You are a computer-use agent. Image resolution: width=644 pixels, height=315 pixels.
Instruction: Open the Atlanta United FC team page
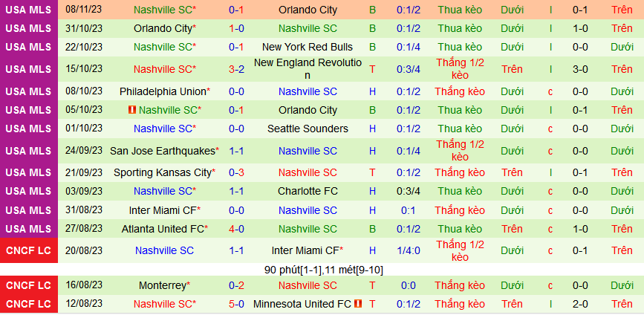[x=163, y=229]
